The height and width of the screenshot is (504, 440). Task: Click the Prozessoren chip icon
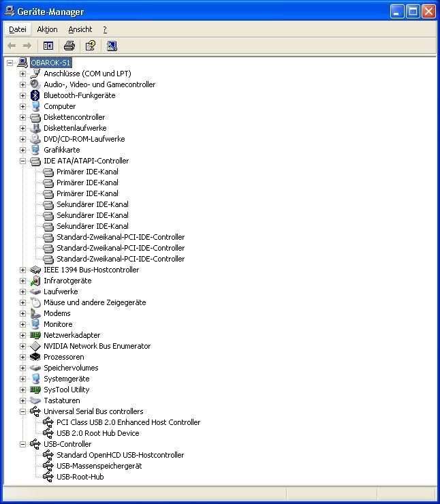coord(35,357)
